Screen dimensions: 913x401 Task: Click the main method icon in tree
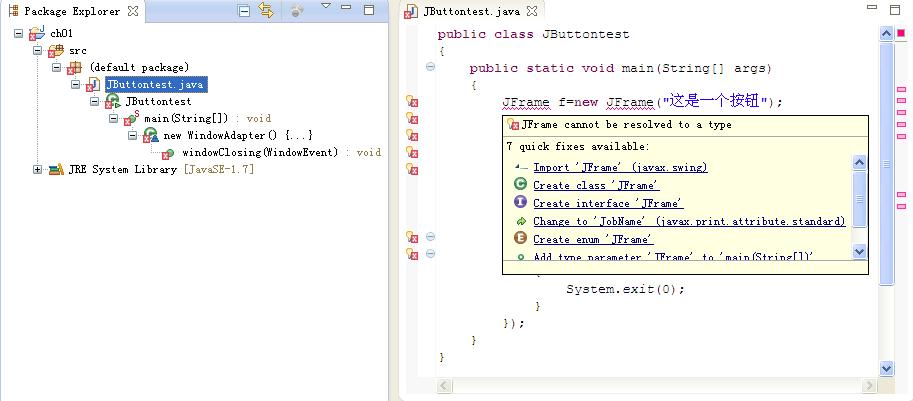pyautogui.click(x=131, y=119)
